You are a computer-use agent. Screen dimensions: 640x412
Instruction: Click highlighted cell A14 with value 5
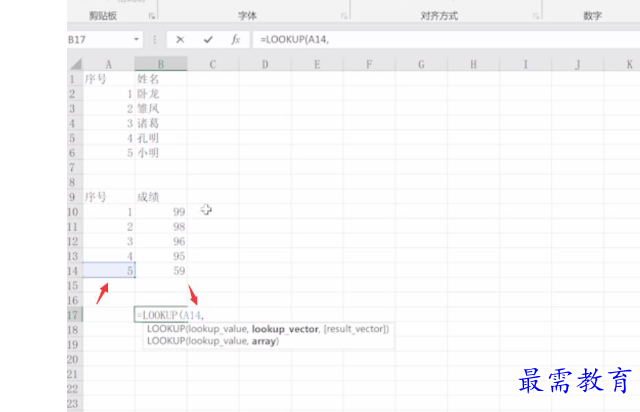click(x=109, y=271)
